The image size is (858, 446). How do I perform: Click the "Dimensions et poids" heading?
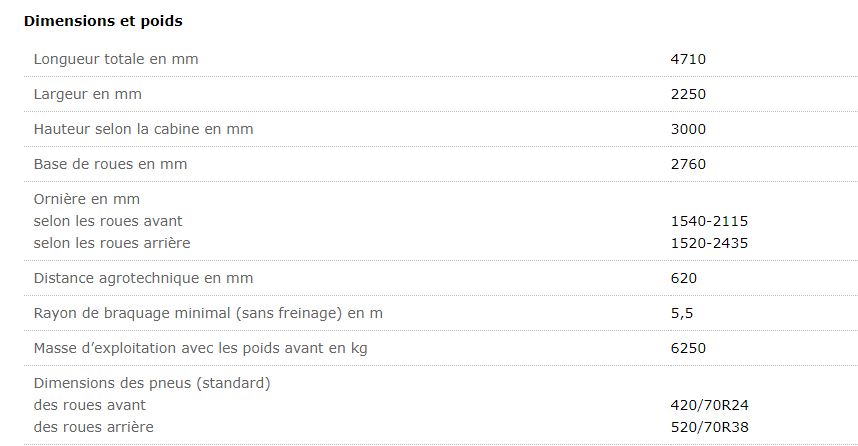89,20
